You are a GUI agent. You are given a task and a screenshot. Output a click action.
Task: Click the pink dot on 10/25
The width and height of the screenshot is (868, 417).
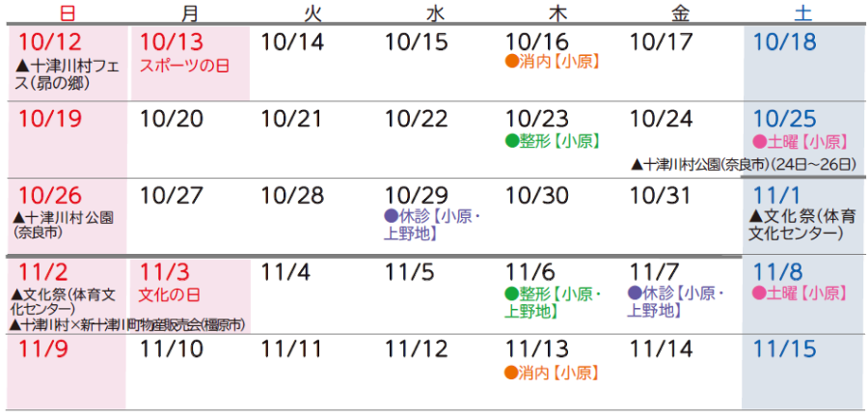759,140
